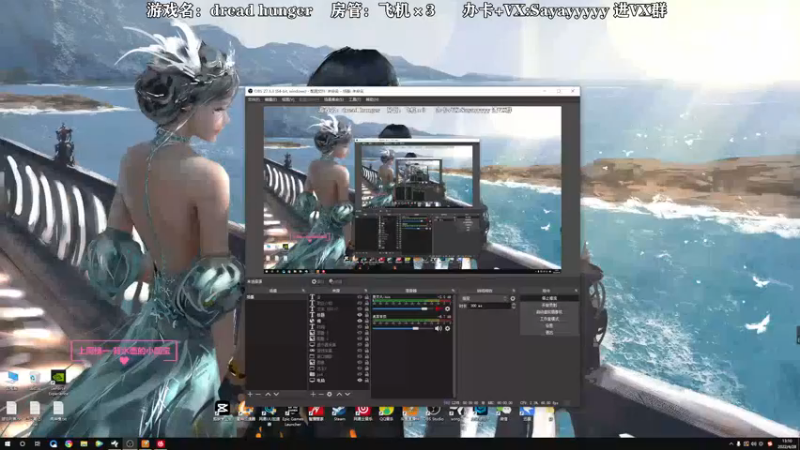Open the 帮助(H) menu in OBS
Screen dimensions: 800x450
pos(372,99)
